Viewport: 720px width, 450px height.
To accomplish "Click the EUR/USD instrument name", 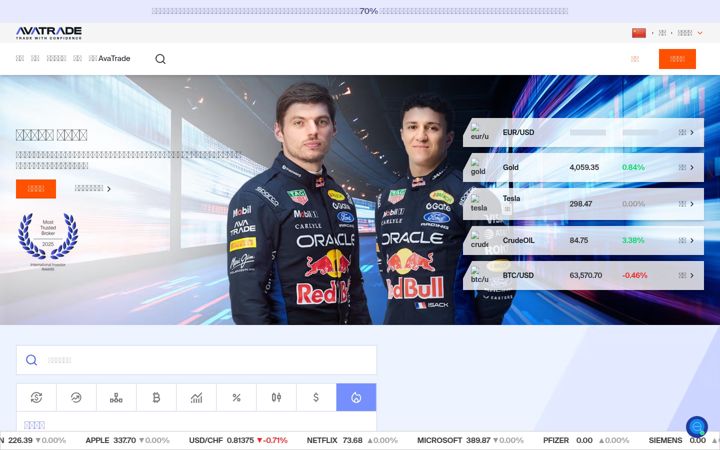I will [x=518, y=132].
